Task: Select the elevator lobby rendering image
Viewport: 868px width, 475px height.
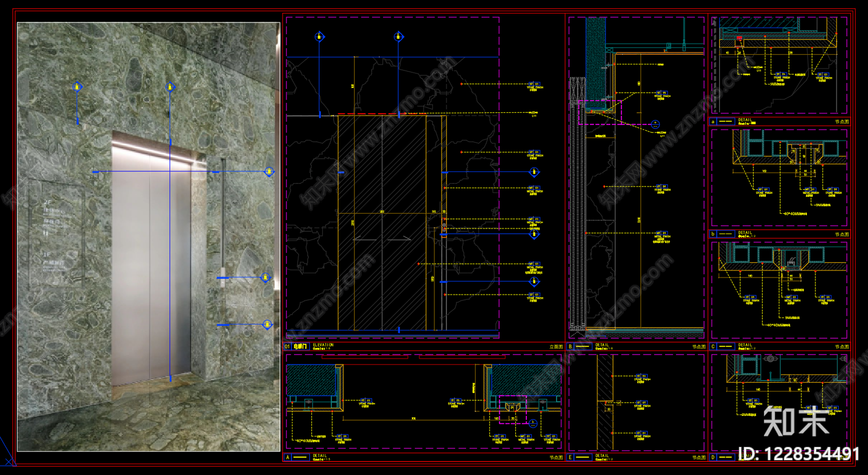Action: [x=149, y=236]
